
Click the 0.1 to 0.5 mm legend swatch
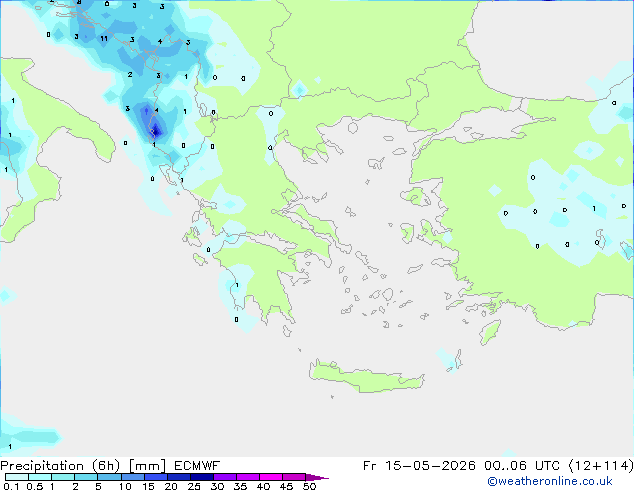click(17, 477)
